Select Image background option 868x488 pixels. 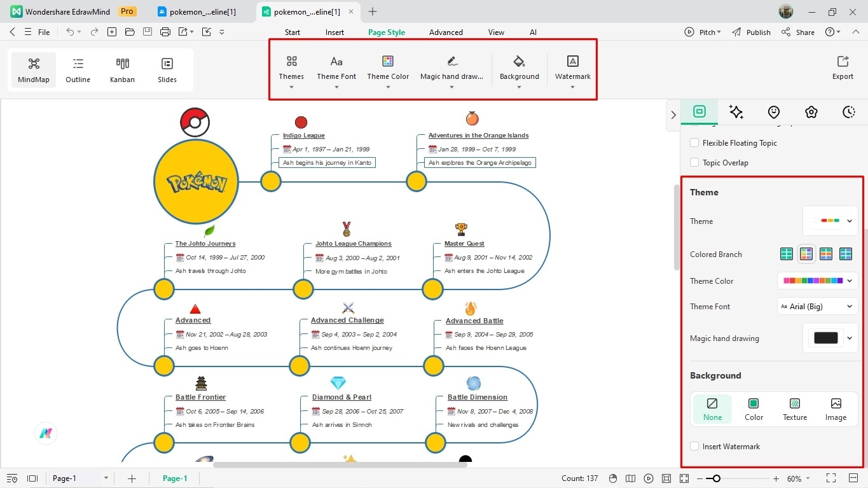tap(836, 409)
